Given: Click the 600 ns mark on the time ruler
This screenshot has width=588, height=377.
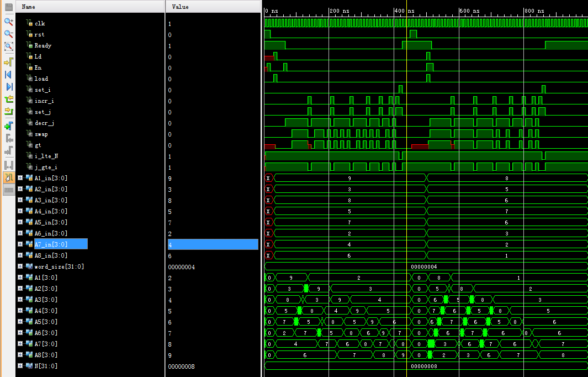Looking at the screenshot, I should (459, 11).
